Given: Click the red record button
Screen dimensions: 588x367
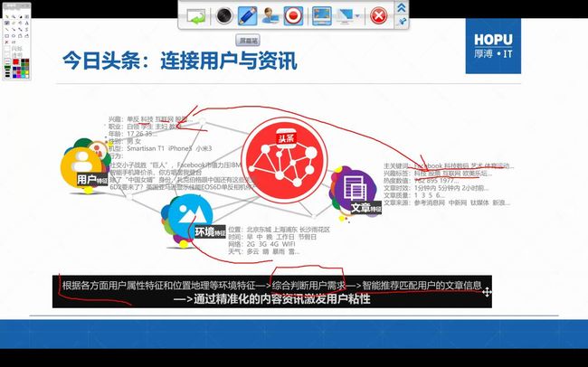Looking at the screenshot, I should pos(293,15).
